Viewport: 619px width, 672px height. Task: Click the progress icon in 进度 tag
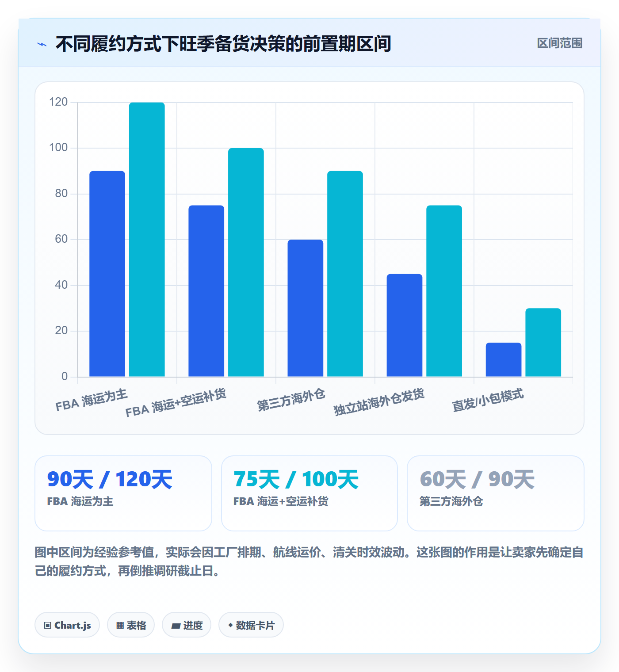pyautogui.click(x=176, y=626)
